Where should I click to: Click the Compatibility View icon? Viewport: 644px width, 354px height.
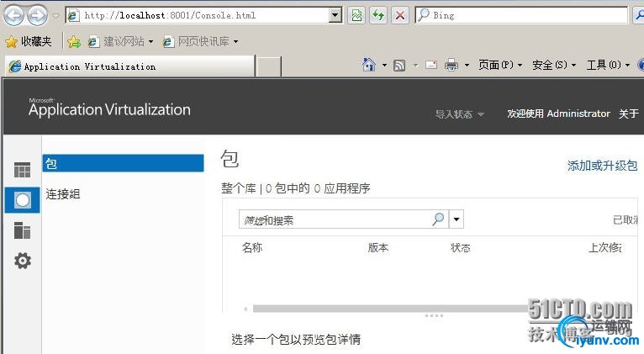356,16
